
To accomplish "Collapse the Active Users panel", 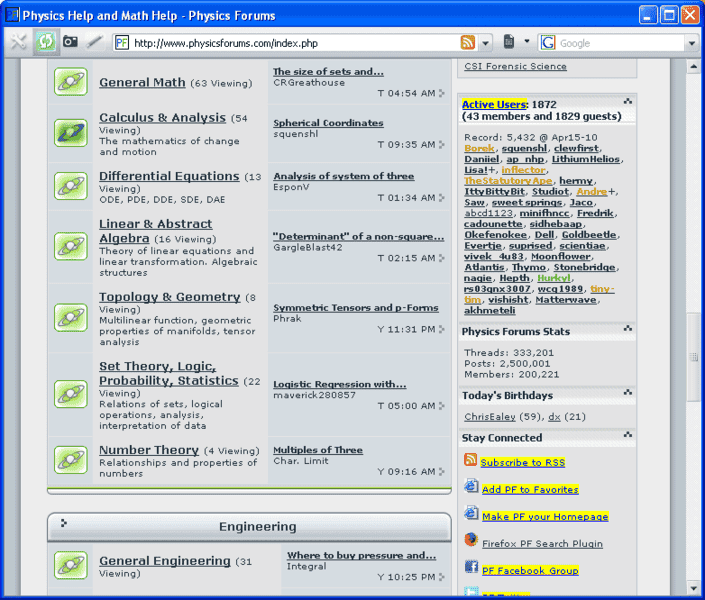I will click(x=628, y=102).
